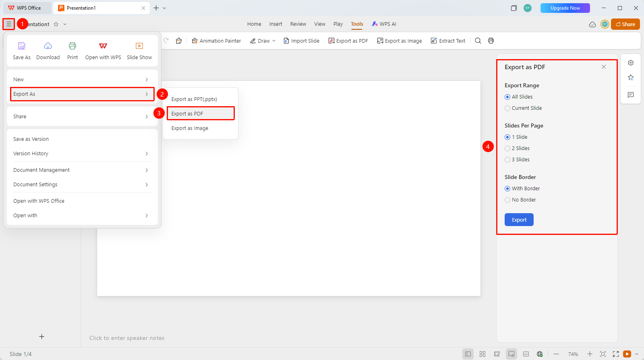
Task: Open the hamburger main menu icon
Action: click(x=8, y=24)
